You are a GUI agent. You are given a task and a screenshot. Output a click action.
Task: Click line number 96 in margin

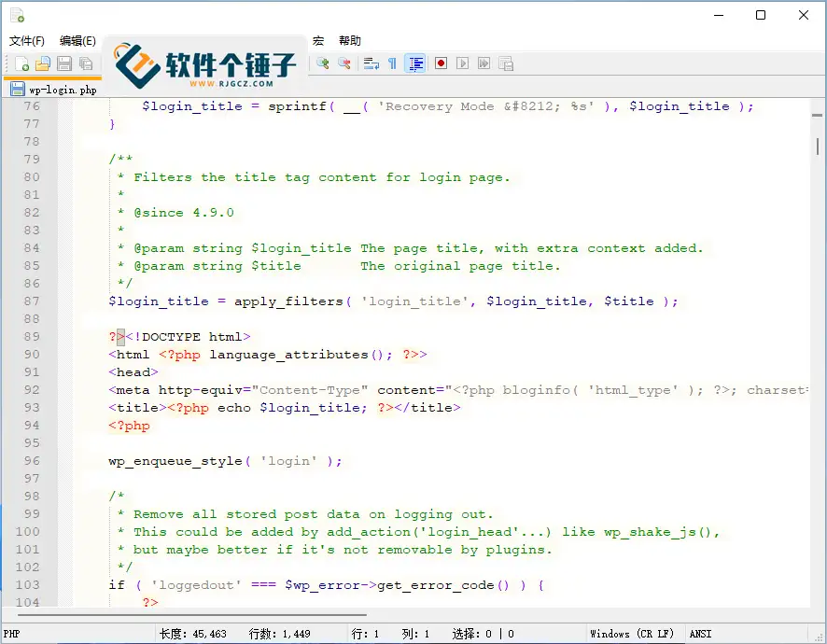coord(32,461)
